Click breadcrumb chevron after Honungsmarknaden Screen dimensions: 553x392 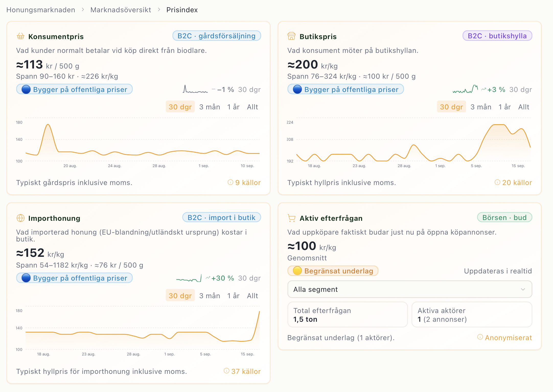[83, 10]
